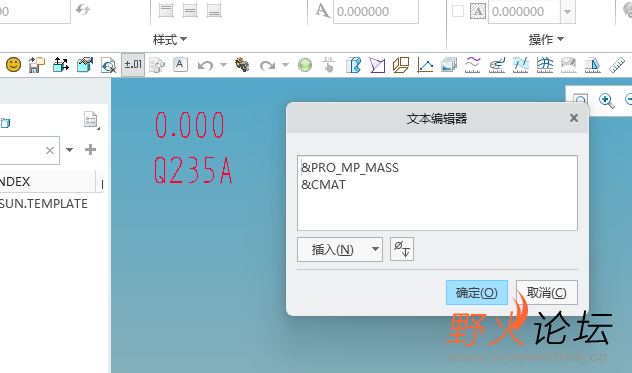Confirm with the 确定(O) button
Viewport: 632px width, 373px height.
pyautogui.click(x=477, y=292)
